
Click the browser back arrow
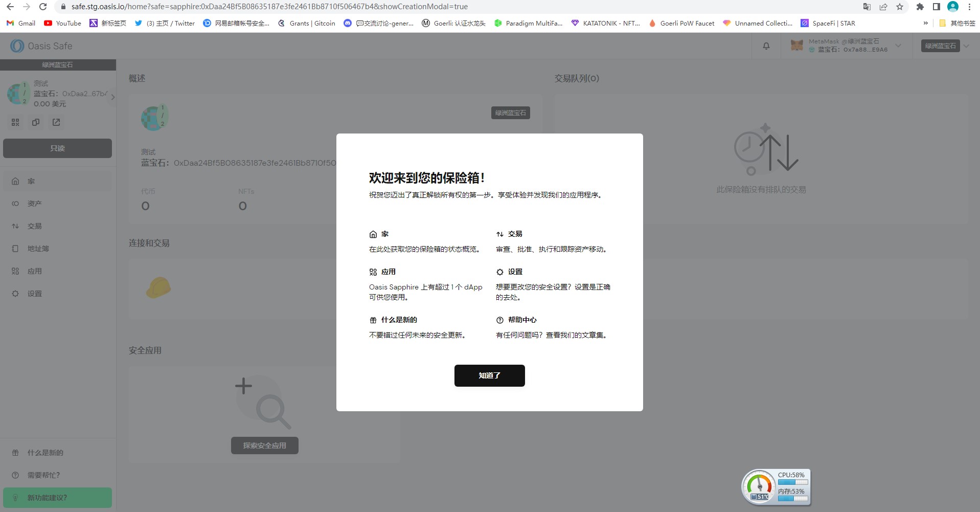10,7
